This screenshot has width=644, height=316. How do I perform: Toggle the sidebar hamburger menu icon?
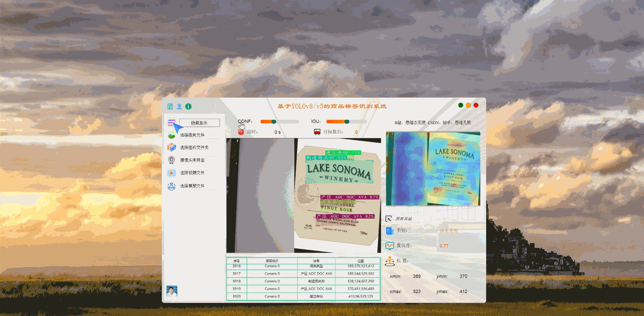(x=171, y=123)
